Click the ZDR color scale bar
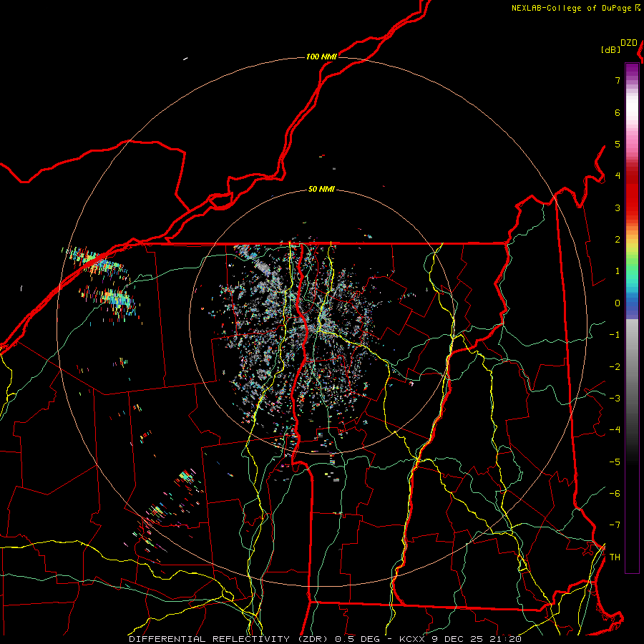644x644 pixels. 632,318
